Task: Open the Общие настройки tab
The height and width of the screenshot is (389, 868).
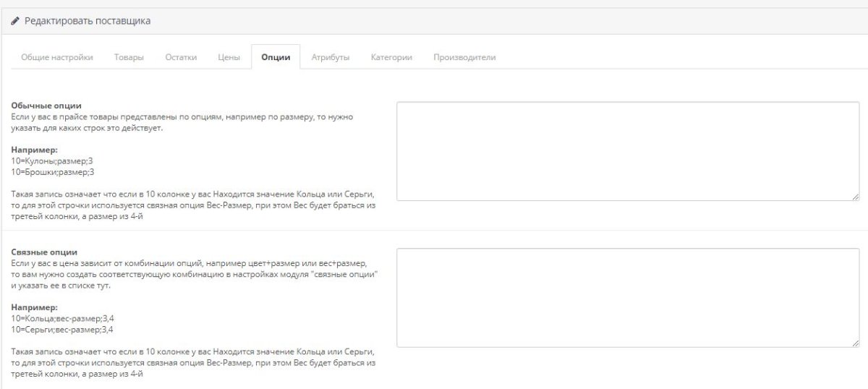Action: (57, 57)
